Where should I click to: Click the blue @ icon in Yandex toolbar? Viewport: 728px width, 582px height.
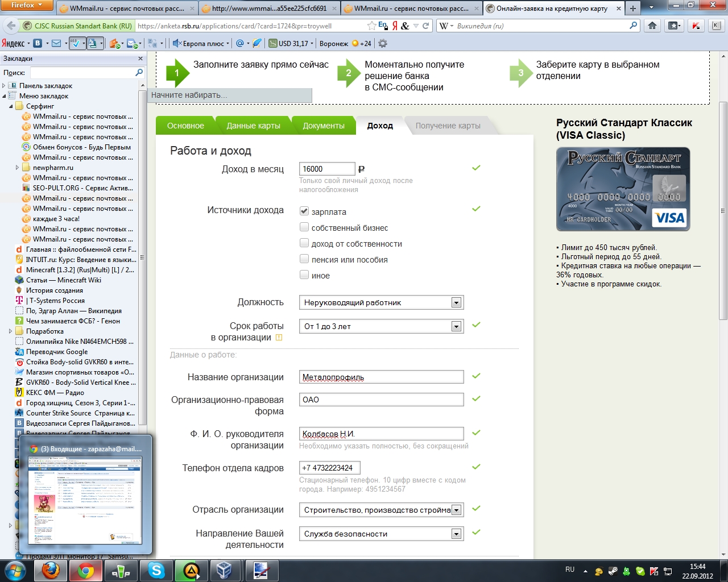click(239, 43)
